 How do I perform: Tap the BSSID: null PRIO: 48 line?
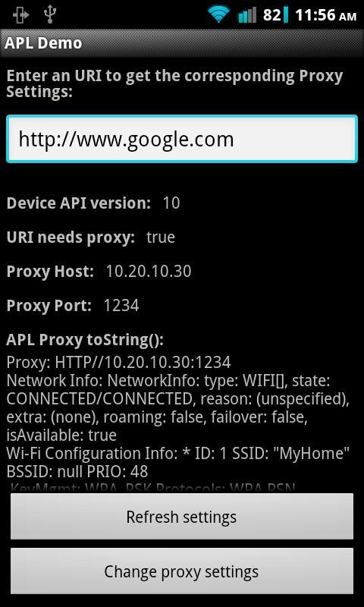point(77,471)
